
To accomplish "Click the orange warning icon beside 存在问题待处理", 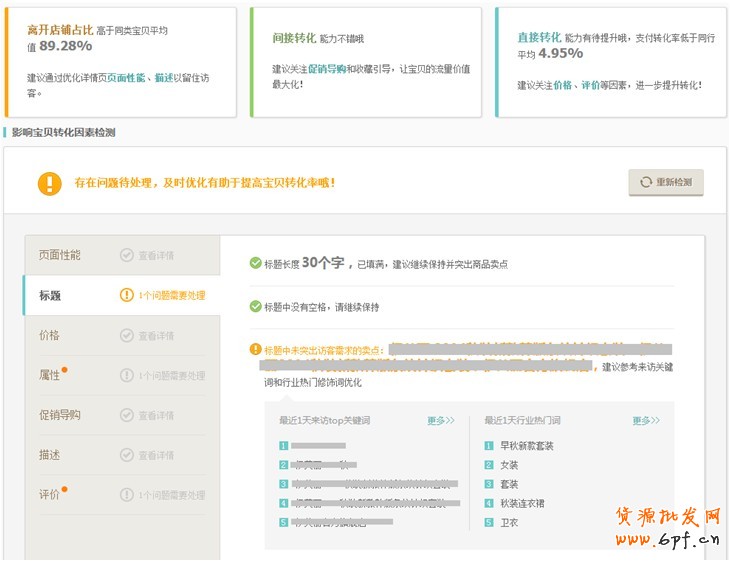I will tap(49, 183).
